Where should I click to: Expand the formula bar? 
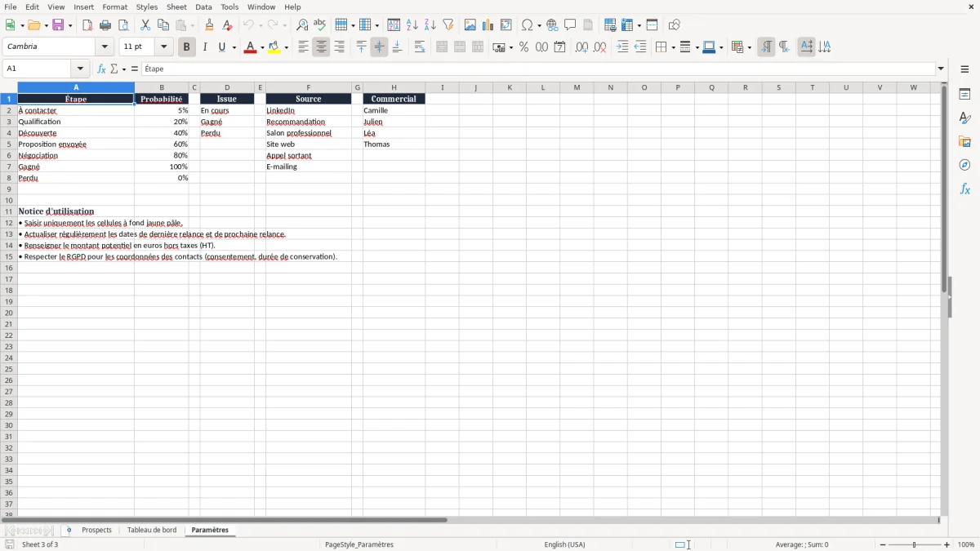[x=941, y=69]
